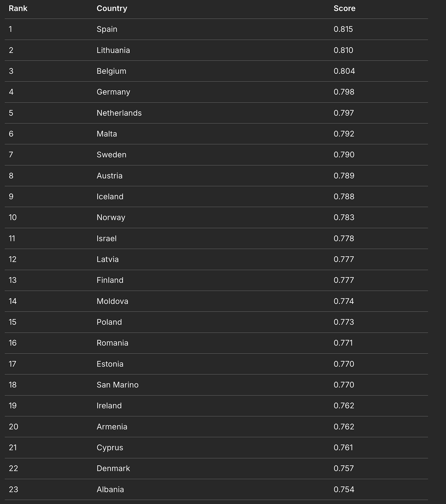
Task: Select the Romania country name
Action: [x=112, y=343]
